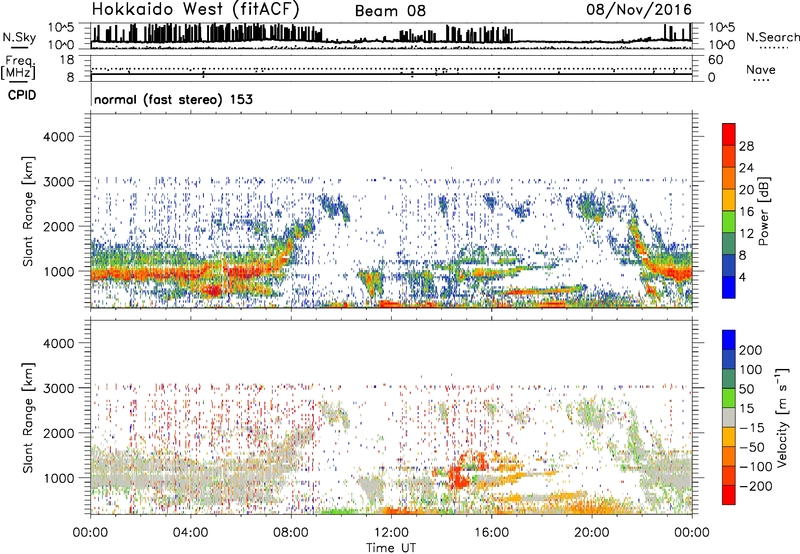Pick the grey segment of Velocity colorbar
The width and height of the screenshot is (800, 554).
pos(729,417)
